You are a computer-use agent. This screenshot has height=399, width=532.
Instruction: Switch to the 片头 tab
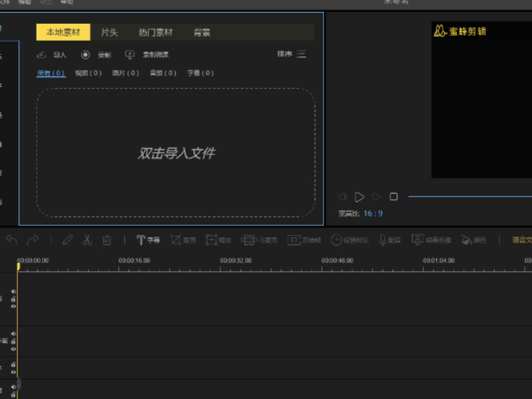110,33
